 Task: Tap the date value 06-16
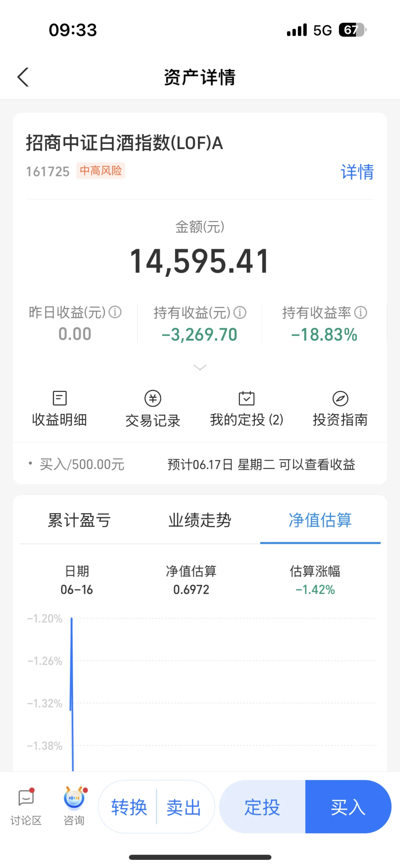point(77,590)
